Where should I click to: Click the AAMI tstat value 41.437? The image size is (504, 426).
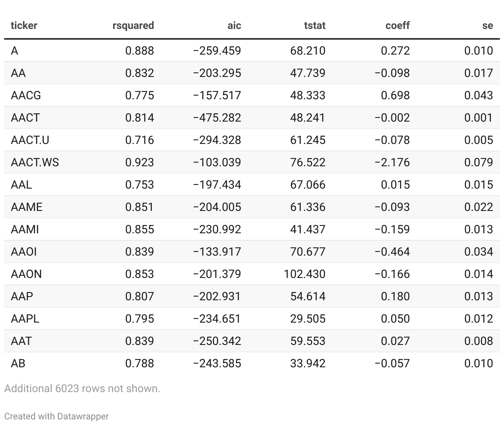(308, 230)
